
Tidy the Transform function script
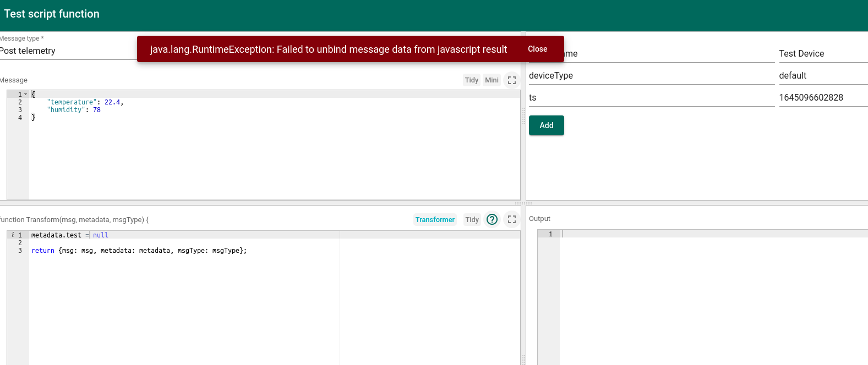472,220
